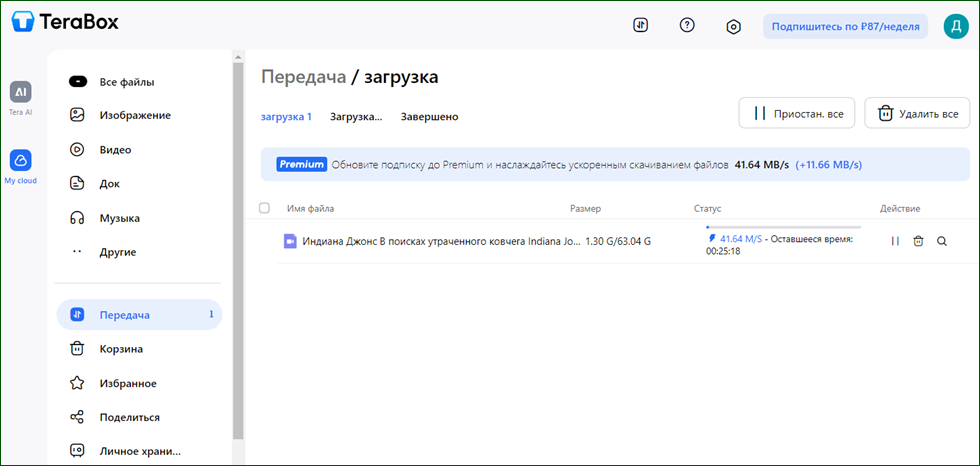Click the Premium upgrade banner text

tap(530, 165)
